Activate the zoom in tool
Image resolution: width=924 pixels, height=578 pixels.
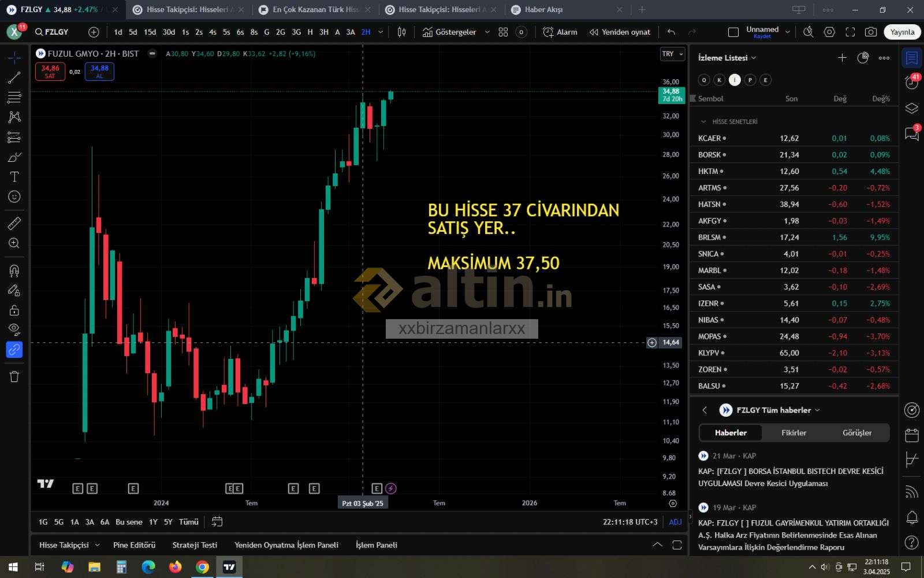(14, 243)
